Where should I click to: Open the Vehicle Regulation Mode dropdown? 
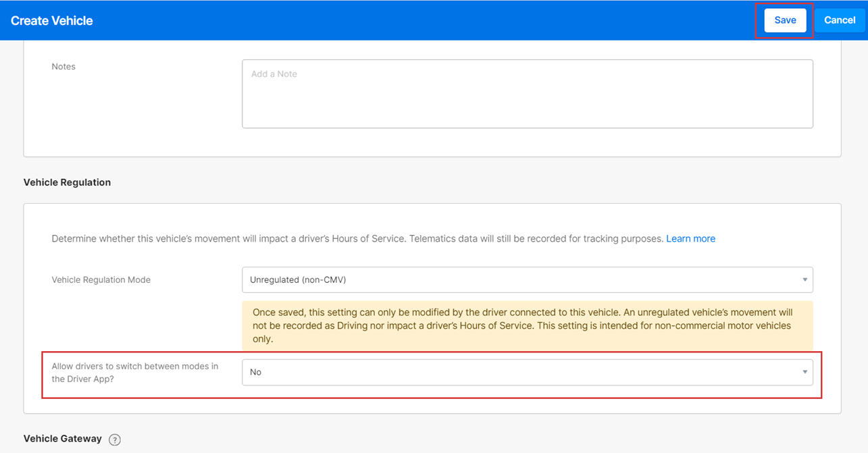click(x=527, y=279)
